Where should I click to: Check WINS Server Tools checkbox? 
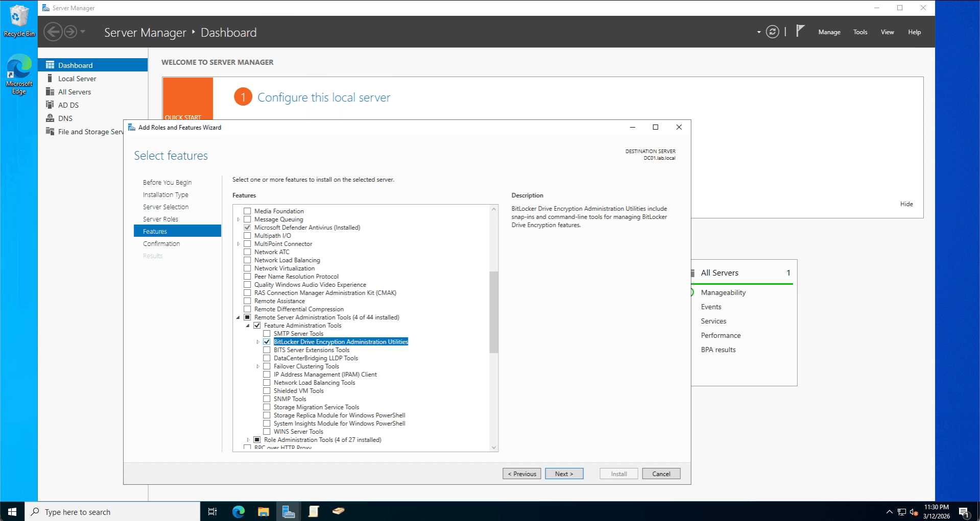267,431
